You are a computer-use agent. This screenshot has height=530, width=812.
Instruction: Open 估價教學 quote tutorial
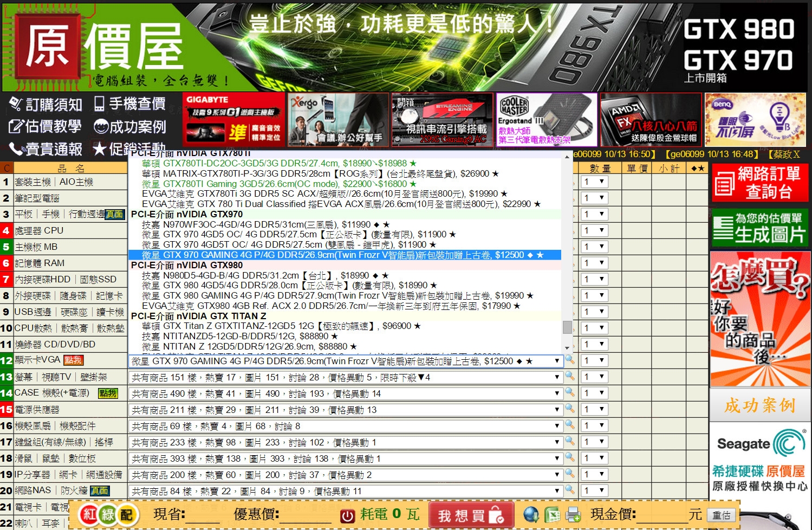click(45, 126)
